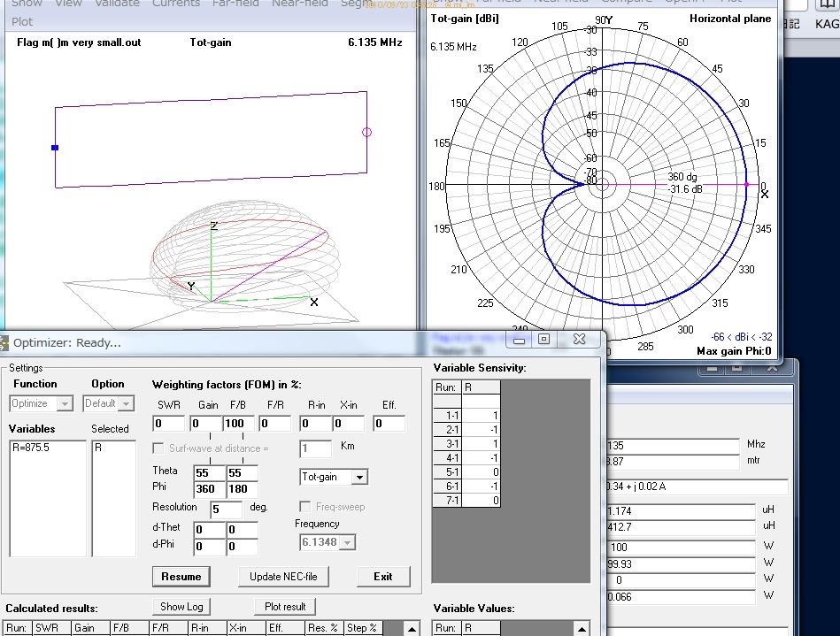Click run 1-1 in the Variable Sensivity table
Image resolution: width=840 pixels, height=636 pixels.
(466, 416)
